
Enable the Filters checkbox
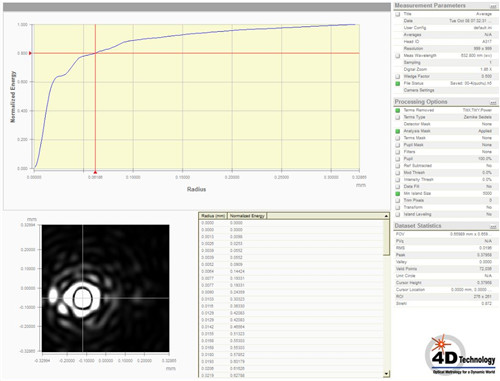tap(397, 152)
